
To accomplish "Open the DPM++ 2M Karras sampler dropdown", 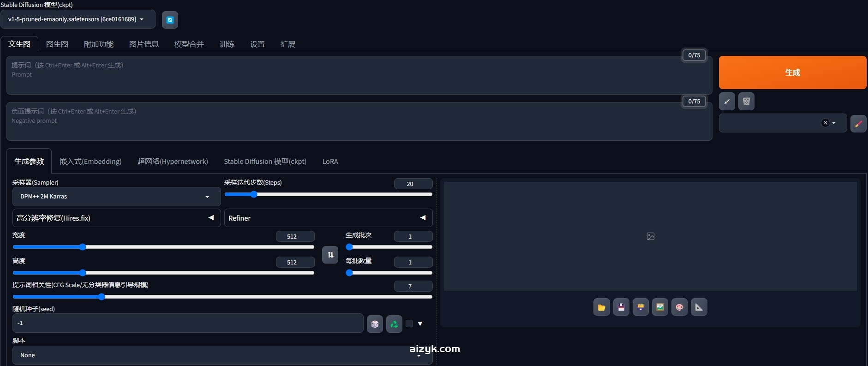I will pos(116,197).
